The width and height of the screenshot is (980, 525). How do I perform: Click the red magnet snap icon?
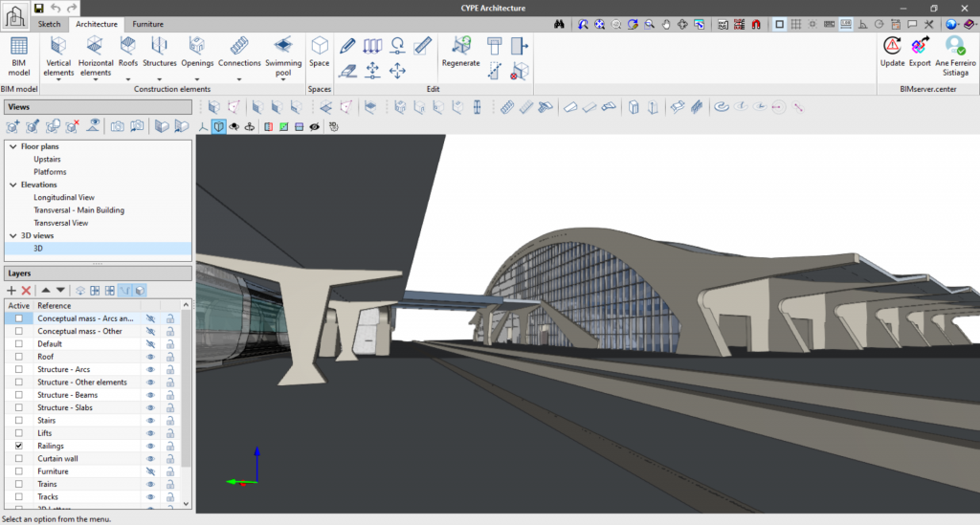click(x=757, y=24)
